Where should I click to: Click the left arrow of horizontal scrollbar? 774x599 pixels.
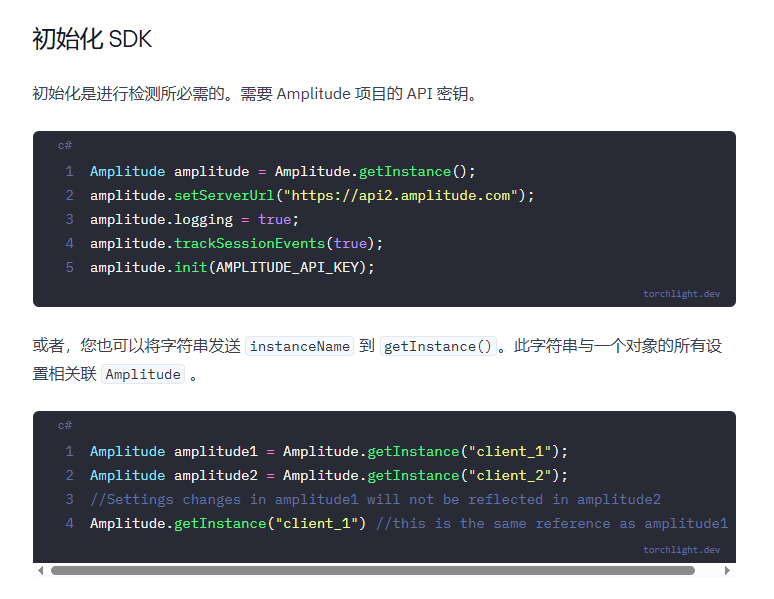pyautogui.click(x=40, y=570)
